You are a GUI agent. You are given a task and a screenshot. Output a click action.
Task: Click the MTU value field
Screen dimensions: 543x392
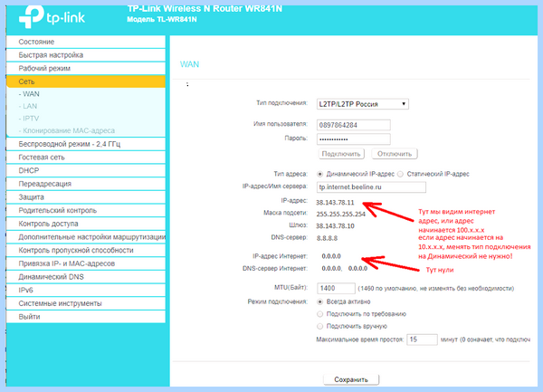pyautogui.click(x=336, y=288)
